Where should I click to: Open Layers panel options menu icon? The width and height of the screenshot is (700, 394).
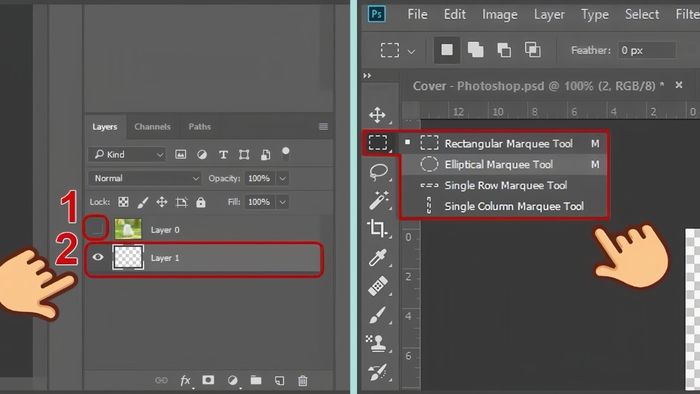click(x=323, y=127)
